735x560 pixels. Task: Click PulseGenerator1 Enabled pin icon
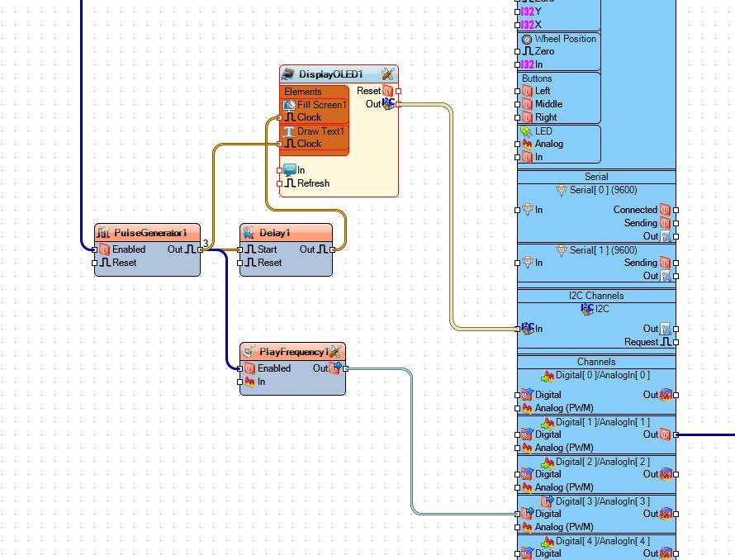click(x=105, y=249)
